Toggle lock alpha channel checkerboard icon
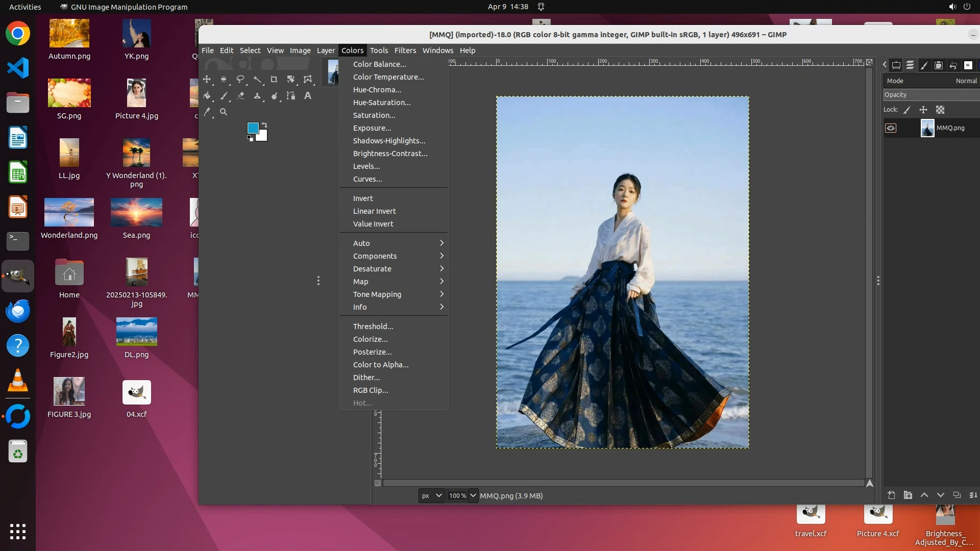Viewport: 980px width, 551px height. point(940,110)
